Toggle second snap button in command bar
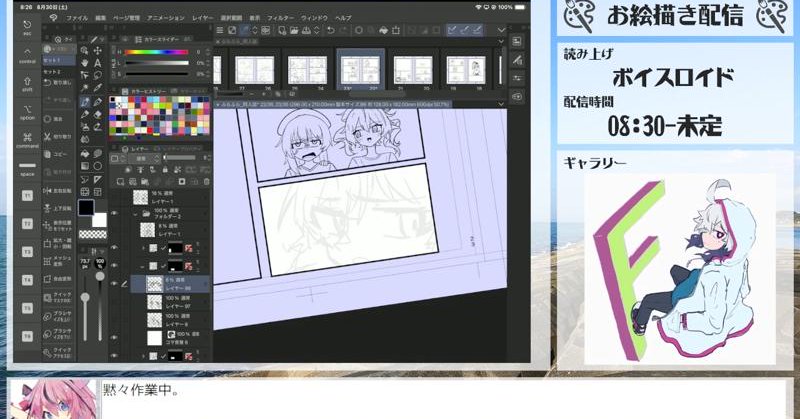The image size is (800, 419). (464, 31)
